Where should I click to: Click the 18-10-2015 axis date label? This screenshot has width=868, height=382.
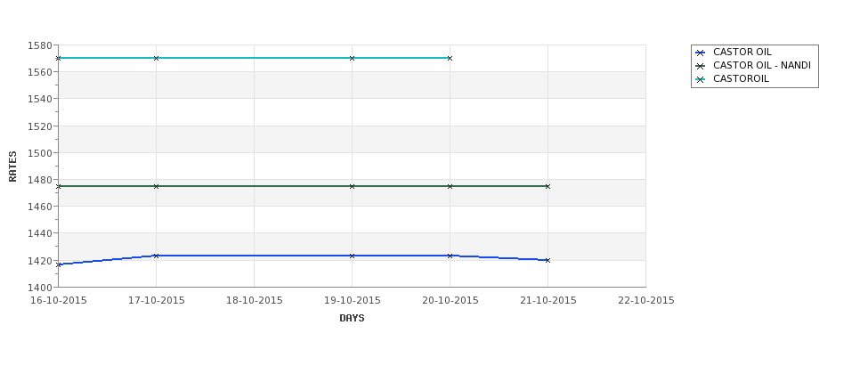pyautogui.click(x=254, y=301)
